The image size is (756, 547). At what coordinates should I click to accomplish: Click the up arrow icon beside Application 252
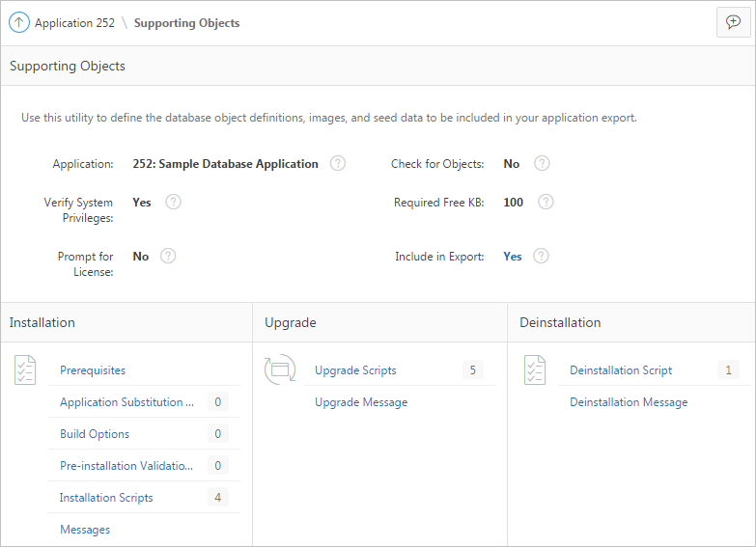pos(19,23)
